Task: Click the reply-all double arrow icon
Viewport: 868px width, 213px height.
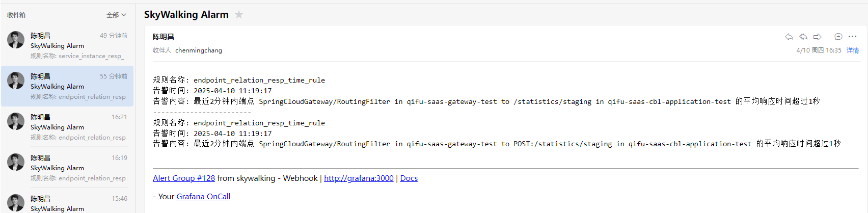Action: pos(803,37)
